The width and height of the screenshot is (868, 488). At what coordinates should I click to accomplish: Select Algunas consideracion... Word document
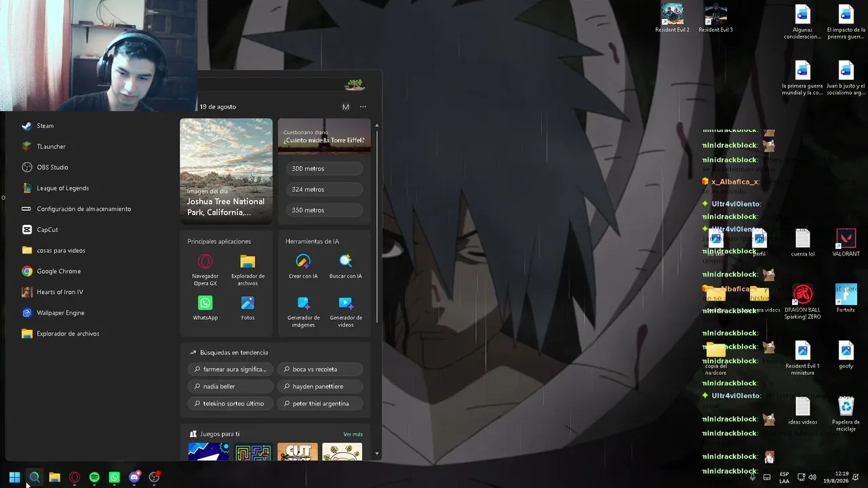(x=802, y=22)
